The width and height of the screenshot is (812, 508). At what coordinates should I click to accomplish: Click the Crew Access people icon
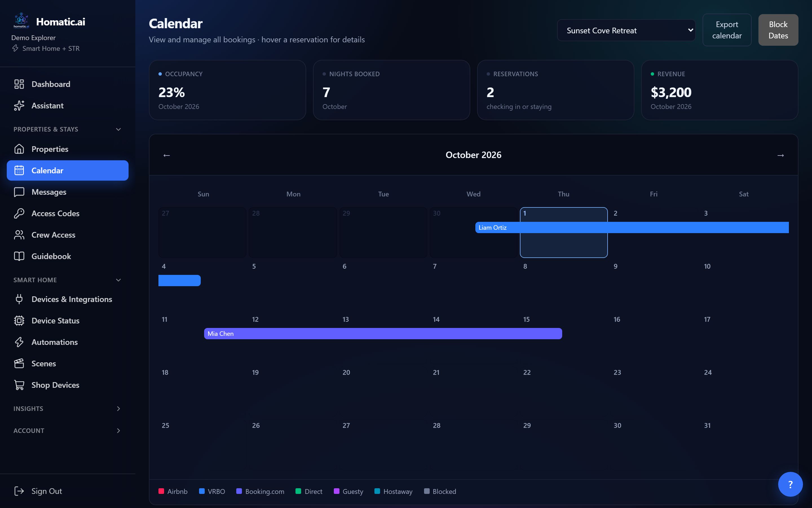pyautogui.click(x=19, y=235)
